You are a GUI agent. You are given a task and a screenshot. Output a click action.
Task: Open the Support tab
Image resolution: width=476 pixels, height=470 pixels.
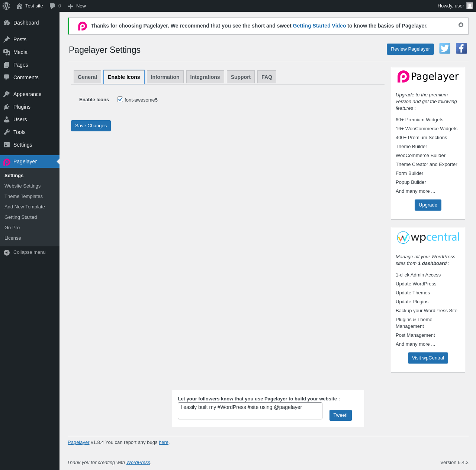[x=241, y=77]
